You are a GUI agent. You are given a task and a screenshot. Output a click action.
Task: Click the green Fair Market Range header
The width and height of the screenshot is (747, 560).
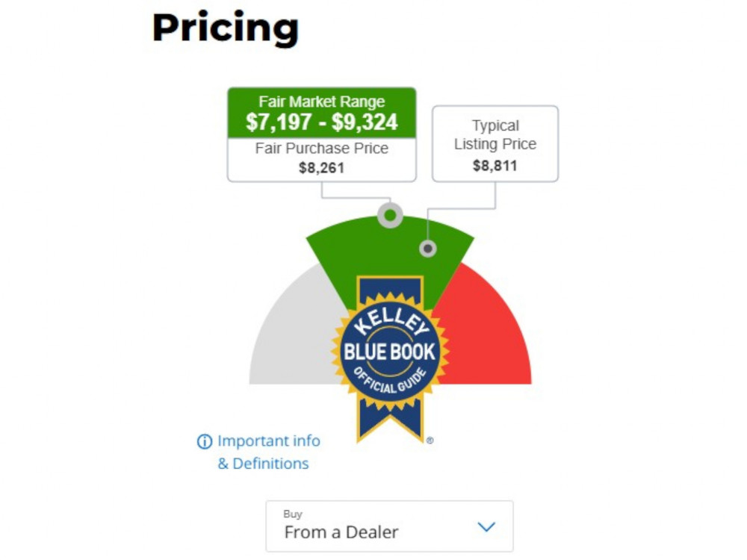(321, 113)
